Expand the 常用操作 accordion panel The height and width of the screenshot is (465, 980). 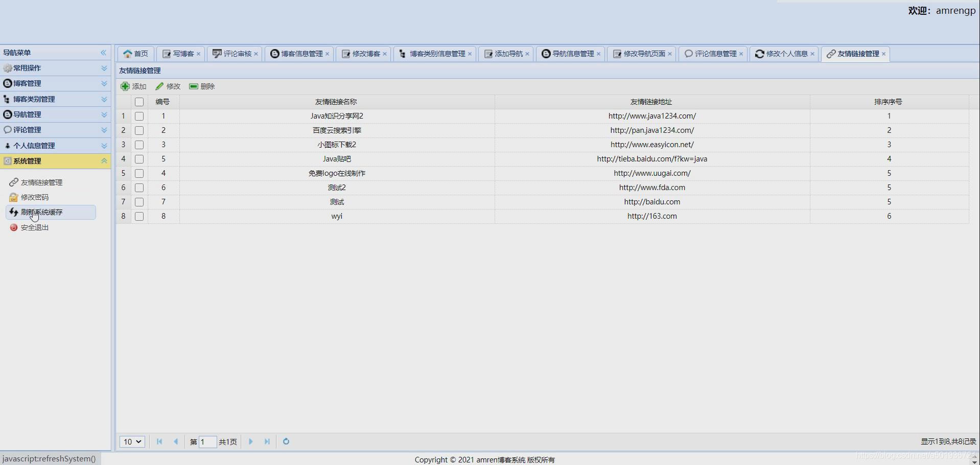pos(104,68)
